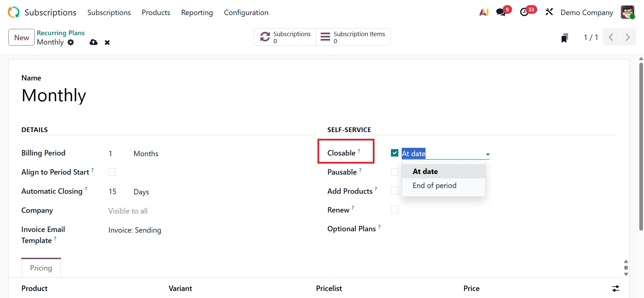Discard changes with the X icon
Image resolution: width=644 pixels, height=298 pixels.
click(x=107, y=43)
